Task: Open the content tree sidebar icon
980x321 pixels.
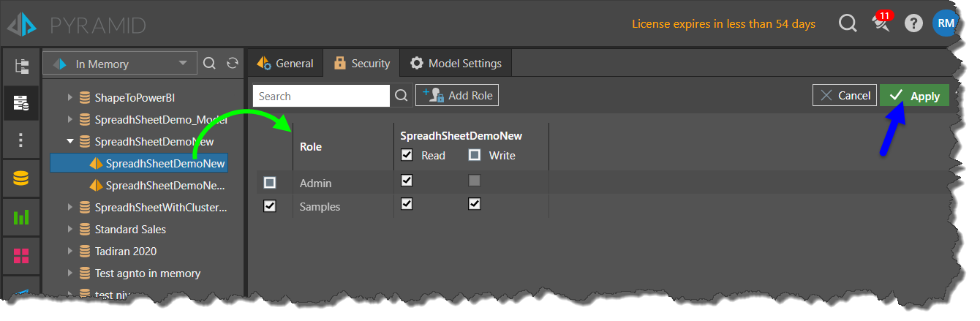Action: coord(22,67)
